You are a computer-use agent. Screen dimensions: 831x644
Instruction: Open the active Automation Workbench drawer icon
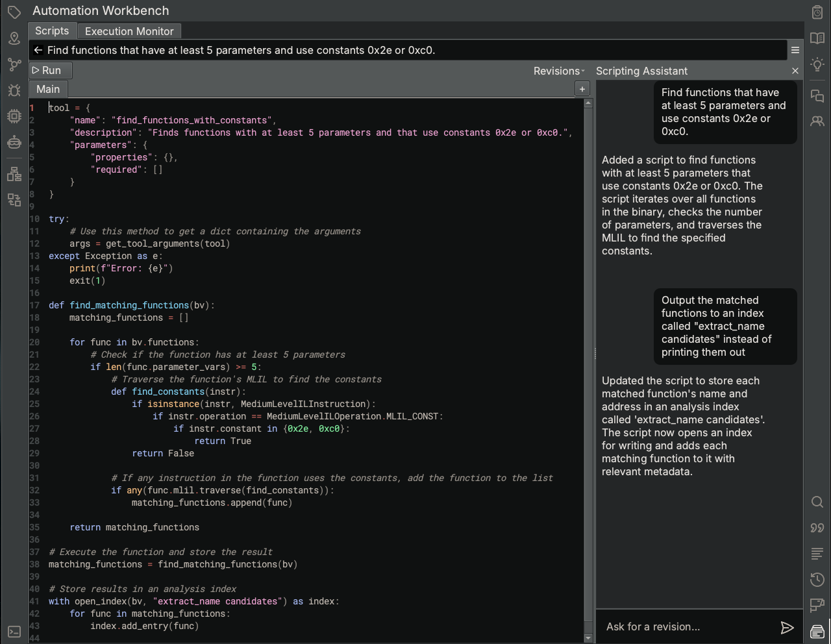coord(817,631)
